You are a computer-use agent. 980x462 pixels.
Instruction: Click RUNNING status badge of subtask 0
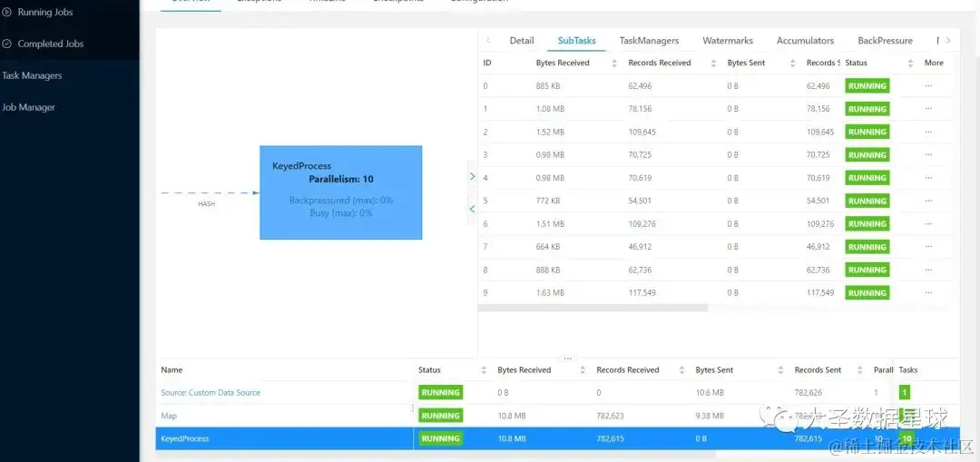coord(867,85)
